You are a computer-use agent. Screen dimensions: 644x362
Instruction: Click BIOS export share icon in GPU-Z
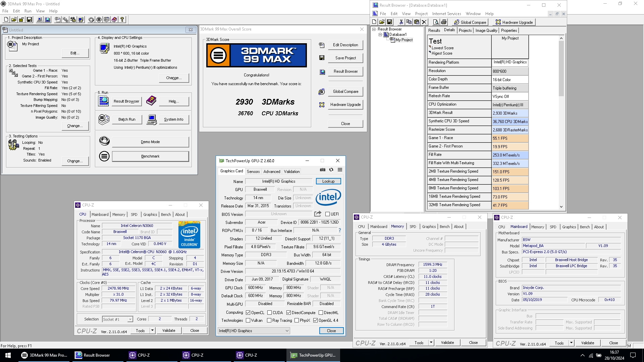click(318, 214)
